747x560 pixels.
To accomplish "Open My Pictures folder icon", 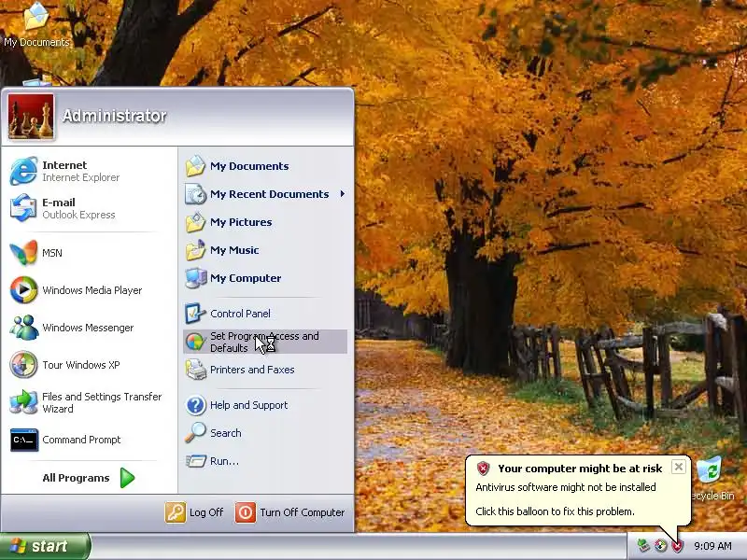I will [195, 222].
